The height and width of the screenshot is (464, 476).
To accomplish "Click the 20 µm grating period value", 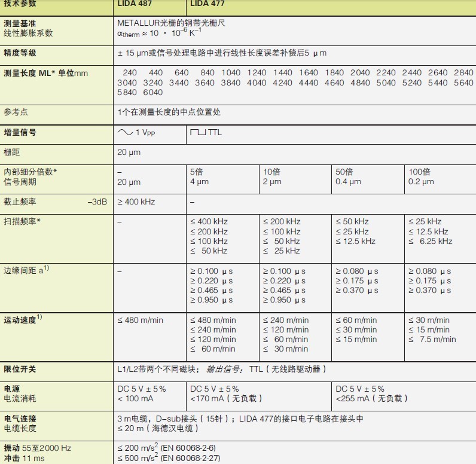I will coord(129,152).
